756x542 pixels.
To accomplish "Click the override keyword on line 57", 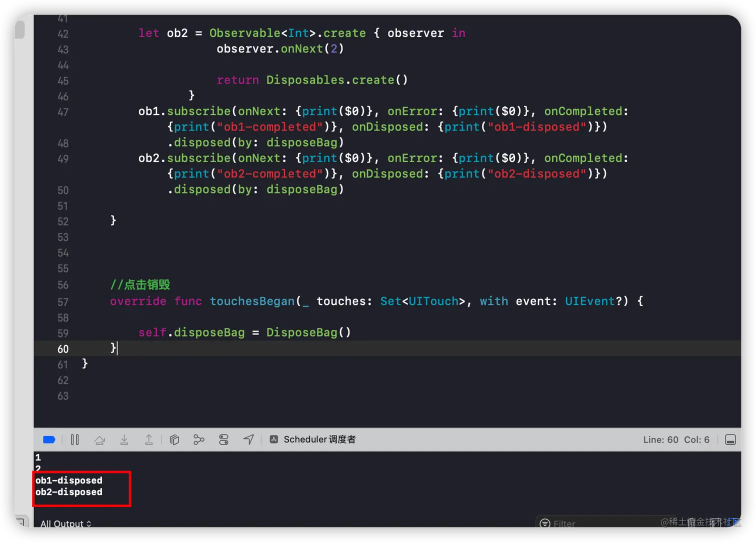I will point(138,301).
